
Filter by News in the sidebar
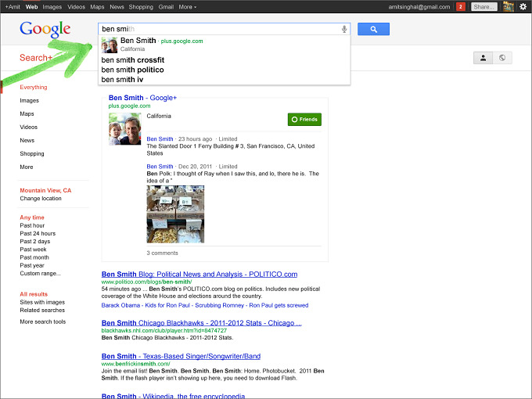pyautogui.click(x=27, y=140)
